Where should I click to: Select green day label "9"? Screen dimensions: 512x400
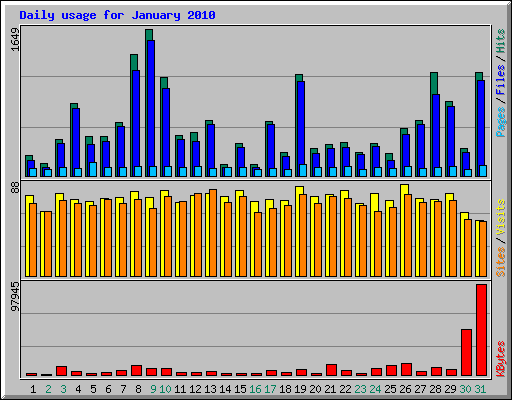pos(153,389)
